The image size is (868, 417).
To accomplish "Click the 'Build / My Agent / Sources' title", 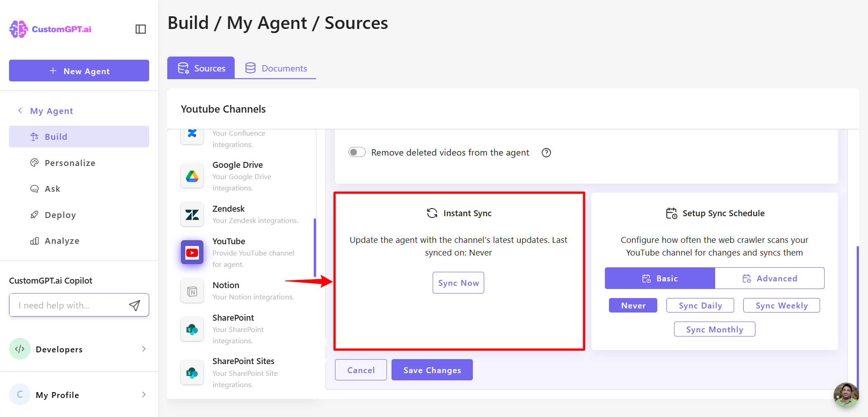I will coord(278,23).
